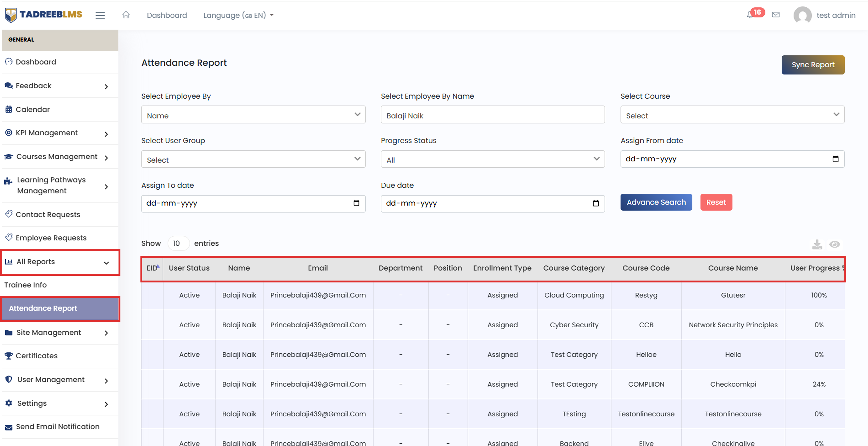Click the Reset button
This screenshot has width=868, height=446.
coord(716,202)
